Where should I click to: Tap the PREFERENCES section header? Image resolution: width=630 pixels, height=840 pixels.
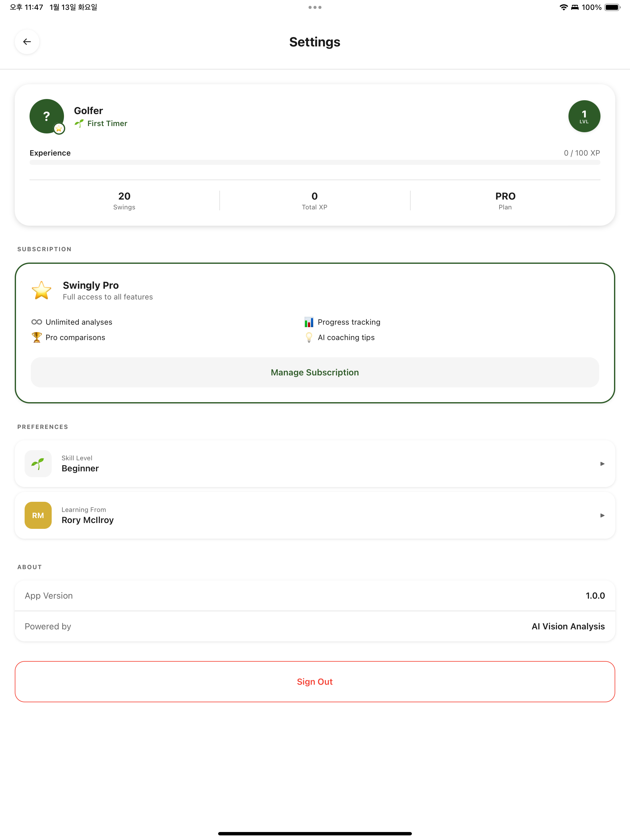point(43,427)
